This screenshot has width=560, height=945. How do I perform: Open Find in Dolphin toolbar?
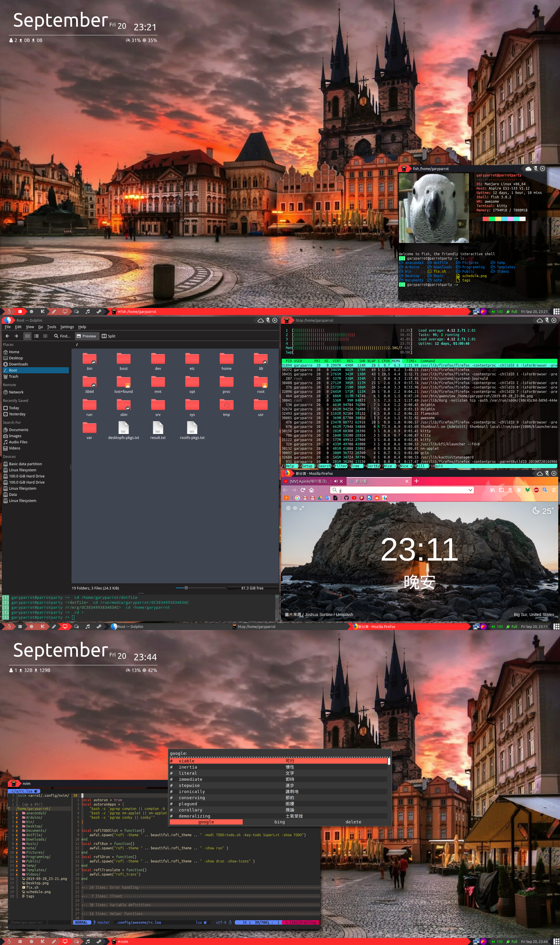62,336
